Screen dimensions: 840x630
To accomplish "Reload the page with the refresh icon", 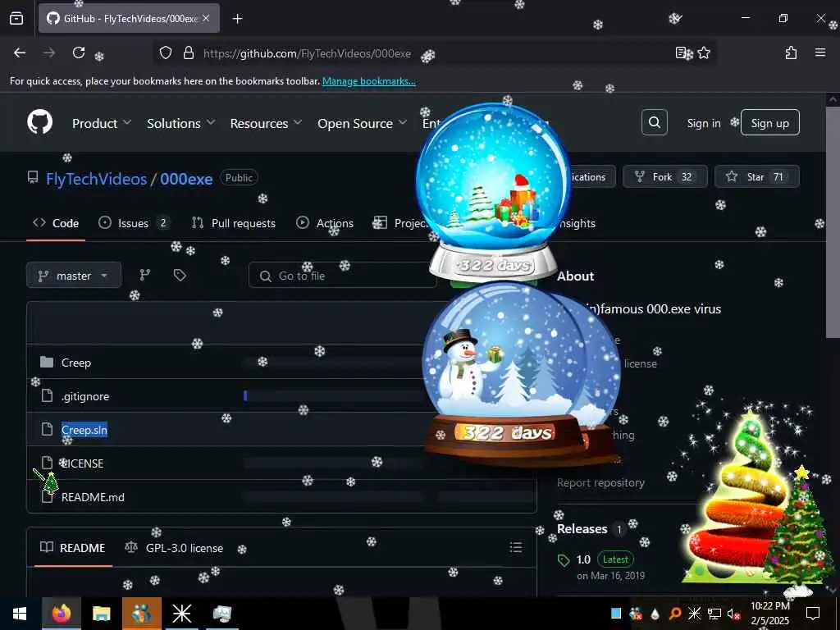I will (x=79, y=53).
